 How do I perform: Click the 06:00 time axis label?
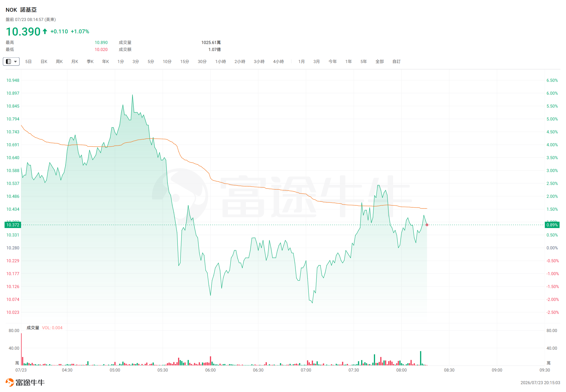tap(210, 370)
